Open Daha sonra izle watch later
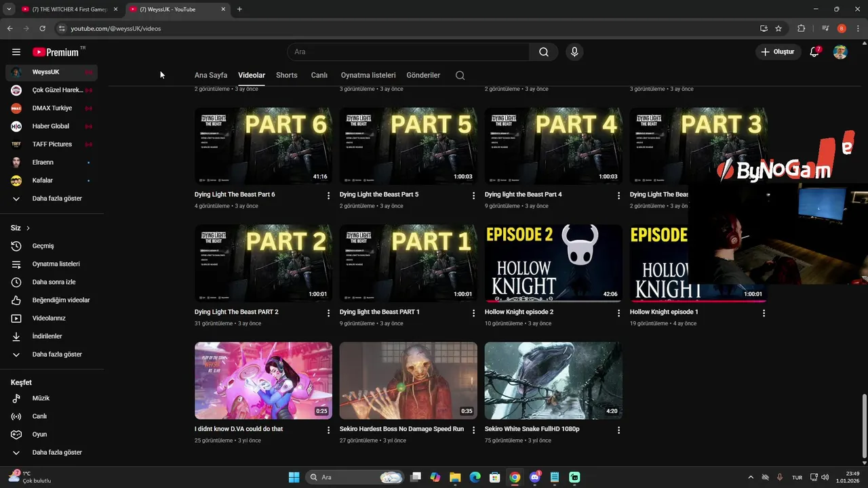The image size is (868, 488). (52, 282)
